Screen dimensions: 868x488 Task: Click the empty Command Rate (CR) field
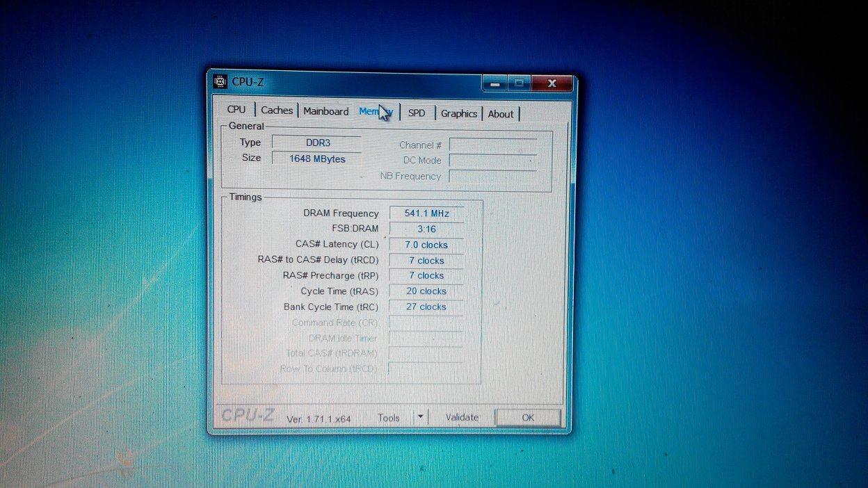[x=426, y=323]
